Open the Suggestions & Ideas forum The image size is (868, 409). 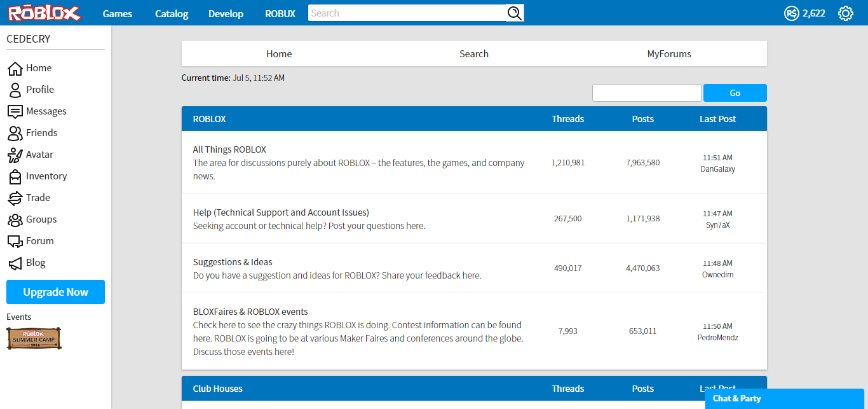click(233, 262)
